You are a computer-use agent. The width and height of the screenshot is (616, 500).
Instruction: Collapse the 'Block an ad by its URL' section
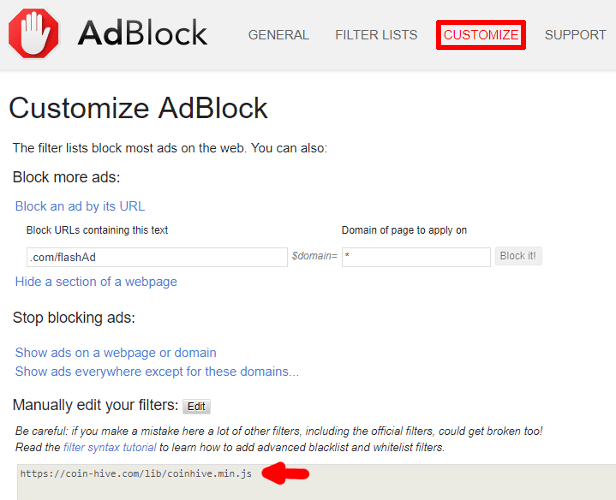coord(80,206)
